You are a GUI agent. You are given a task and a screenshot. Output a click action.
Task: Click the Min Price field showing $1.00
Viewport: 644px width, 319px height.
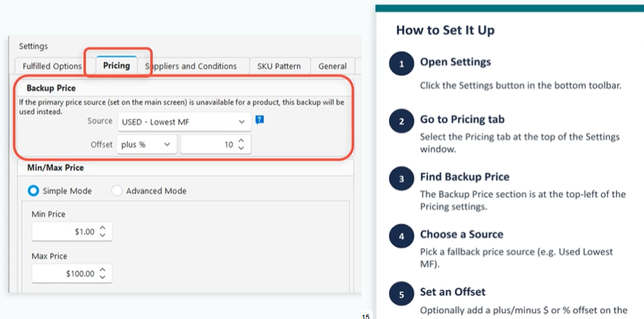point(72,231)
